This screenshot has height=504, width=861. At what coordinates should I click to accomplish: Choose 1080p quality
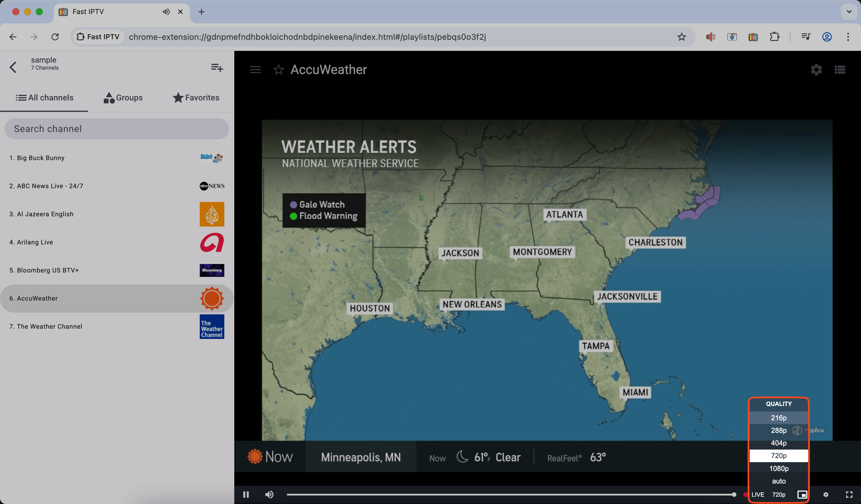[x=779, y=469]
